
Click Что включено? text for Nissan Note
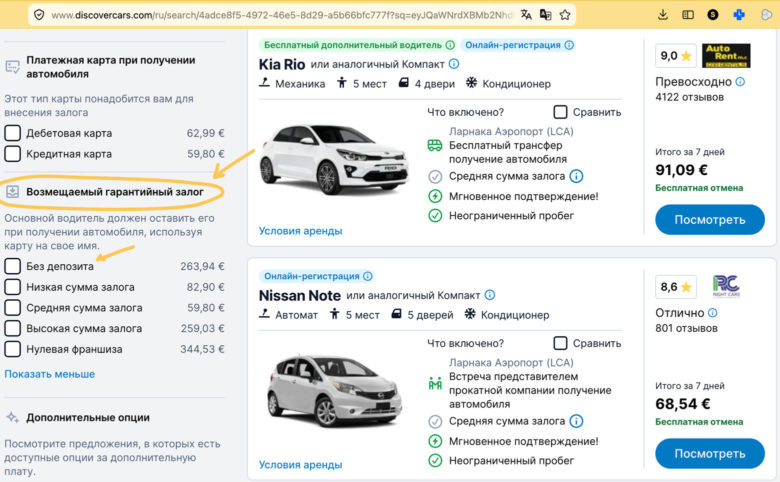click(465, 343)
